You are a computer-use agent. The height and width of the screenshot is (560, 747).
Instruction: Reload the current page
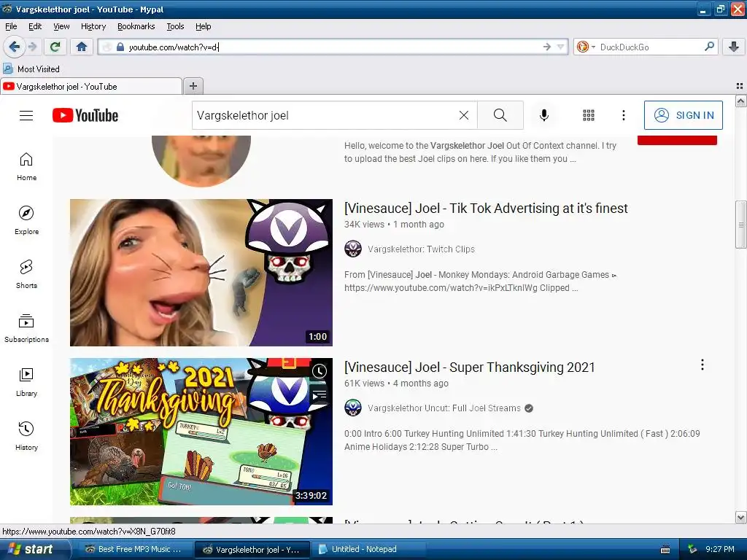[x=55, y=47]
